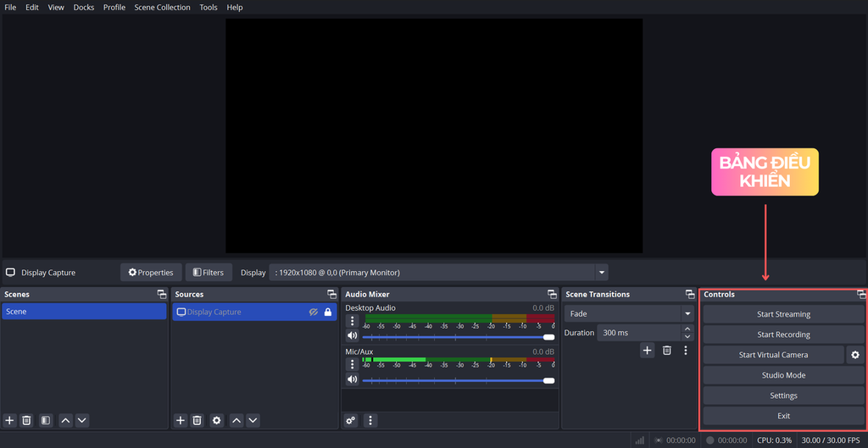Float the Scenes dock panel

(x=162, y=294)
